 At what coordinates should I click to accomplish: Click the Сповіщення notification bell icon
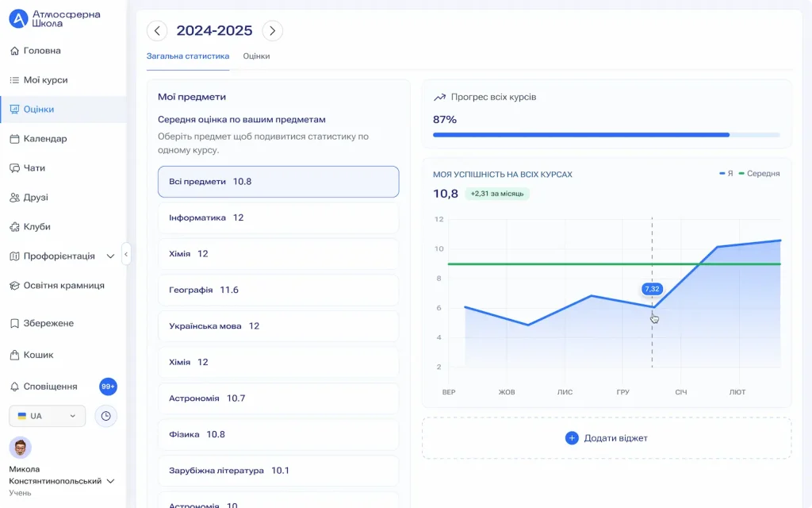pyautogui.click(x=16, y=387)
